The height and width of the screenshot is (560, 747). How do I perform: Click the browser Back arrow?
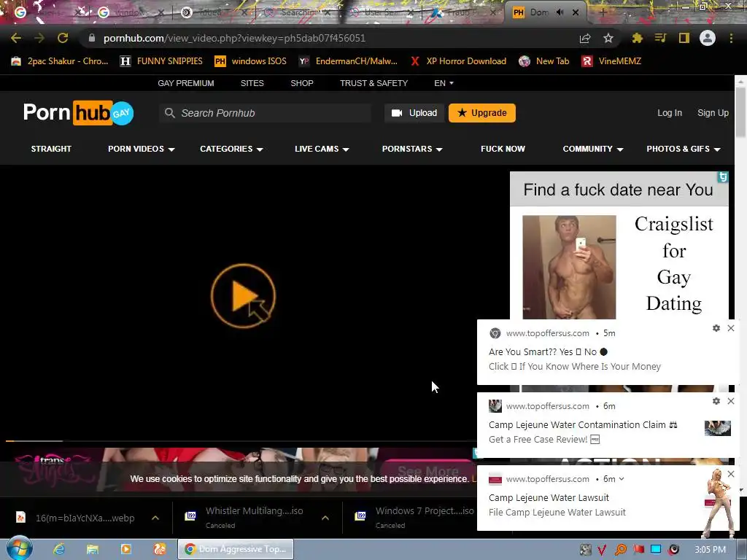(x=16, y=38)
